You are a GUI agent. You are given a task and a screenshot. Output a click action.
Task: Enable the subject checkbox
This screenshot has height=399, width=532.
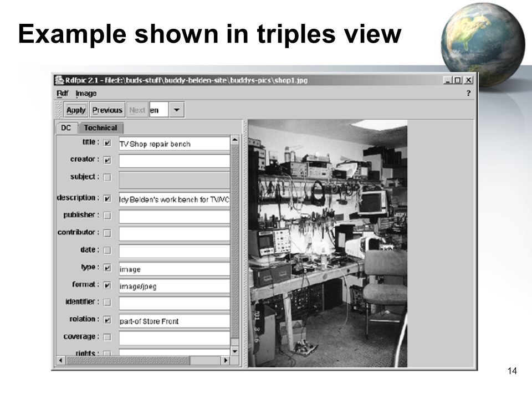107,177
